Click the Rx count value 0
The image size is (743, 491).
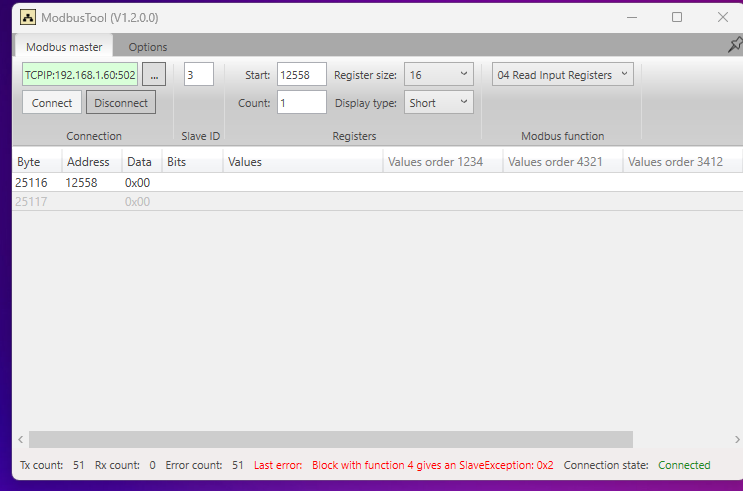coord(153,465)
